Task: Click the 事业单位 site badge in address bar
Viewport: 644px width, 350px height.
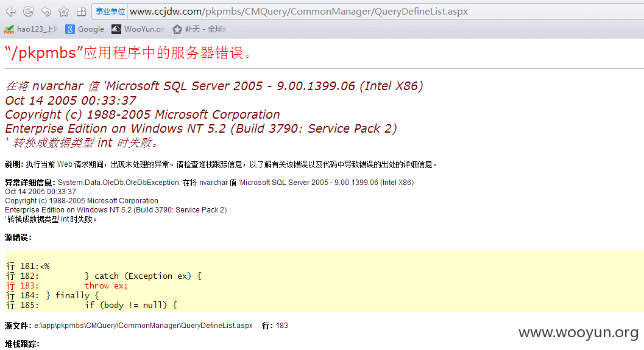Action: [x=110, y=12]
